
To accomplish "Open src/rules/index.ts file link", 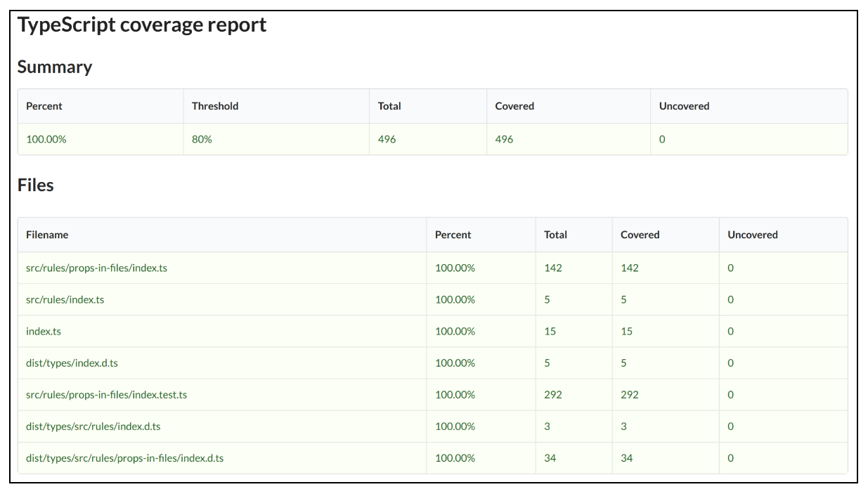I will click(x=65, y=299).
